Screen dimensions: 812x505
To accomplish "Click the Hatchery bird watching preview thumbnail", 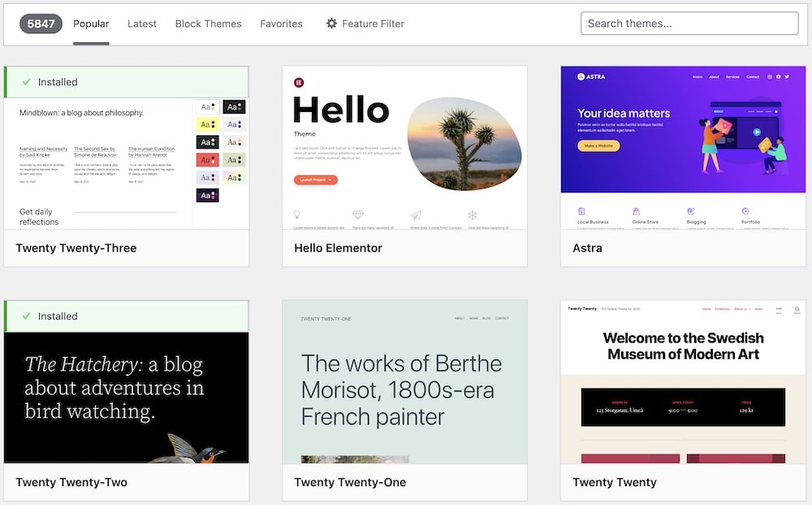I will coord(127,397).
